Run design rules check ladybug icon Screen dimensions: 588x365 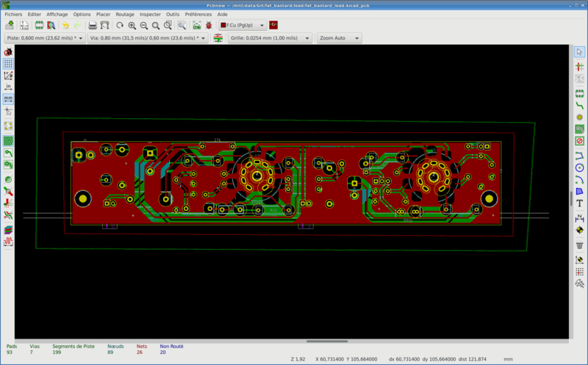pos(209,25)
